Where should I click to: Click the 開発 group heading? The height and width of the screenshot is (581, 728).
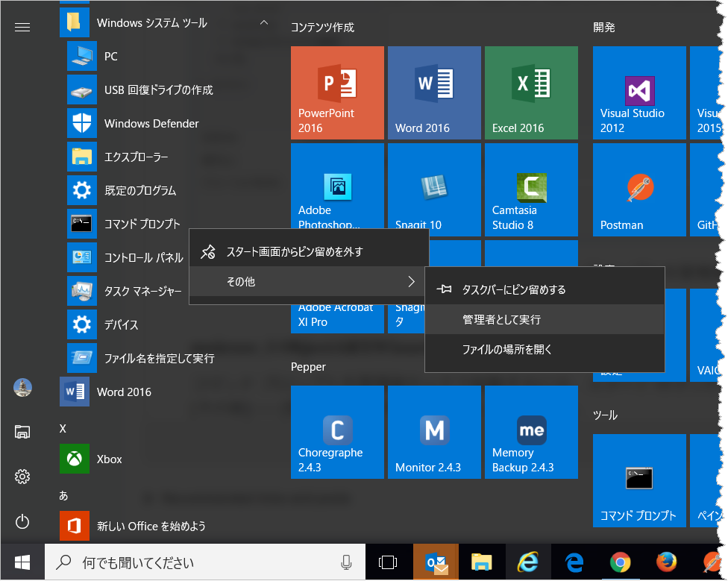pos(603,28)
